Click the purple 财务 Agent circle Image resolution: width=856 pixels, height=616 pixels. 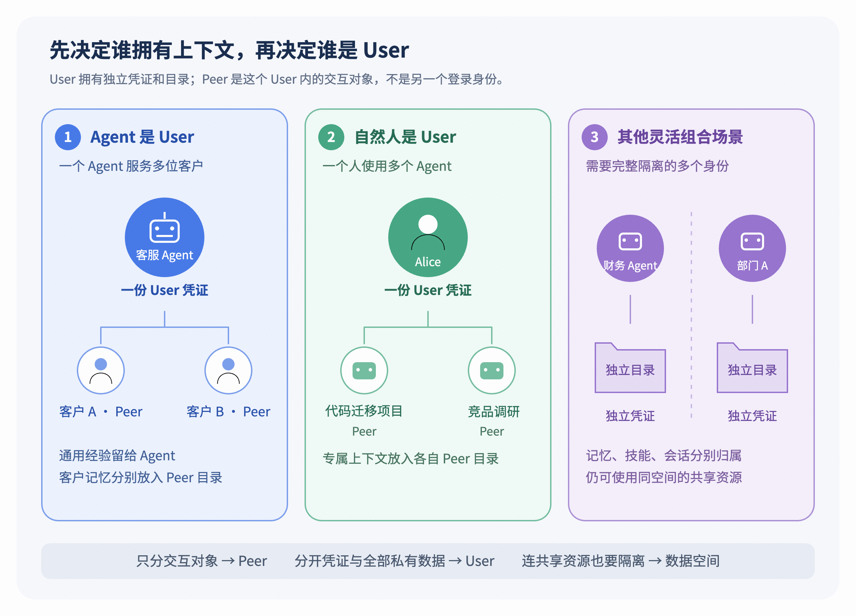[x=630, y=248]
